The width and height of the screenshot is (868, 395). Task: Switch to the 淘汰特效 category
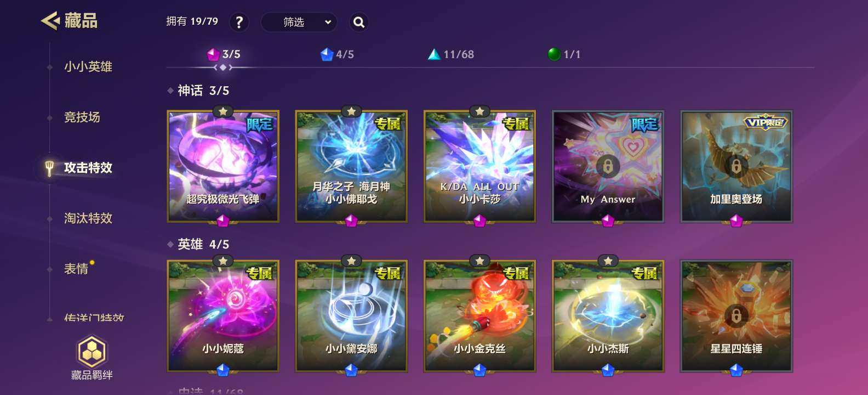click(x=88, y=218)
